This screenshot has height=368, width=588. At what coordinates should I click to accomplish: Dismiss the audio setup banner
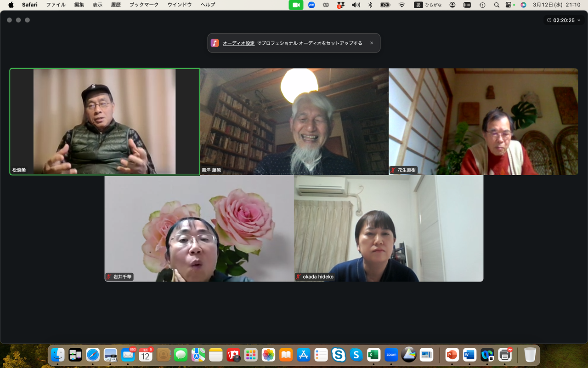point(372,43)
